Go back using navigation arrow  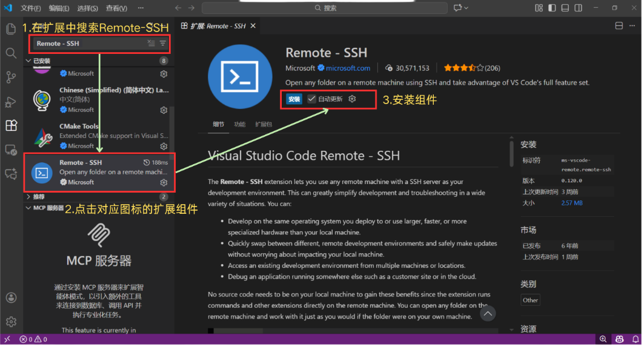click(x=178, y=8)
